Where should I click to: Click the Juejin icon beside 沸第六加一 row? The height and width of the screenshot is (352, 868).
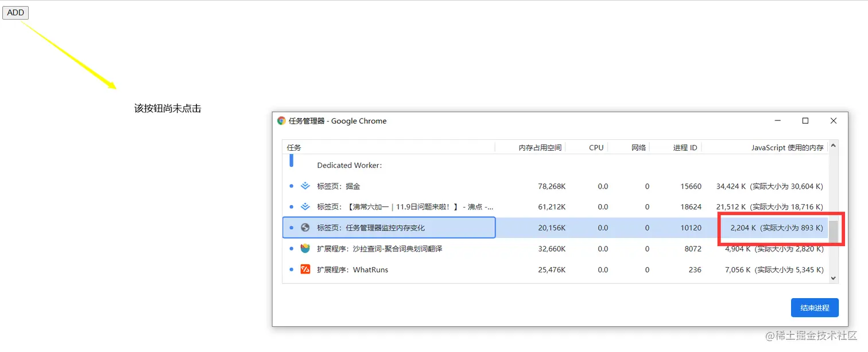tap(305, 207)
